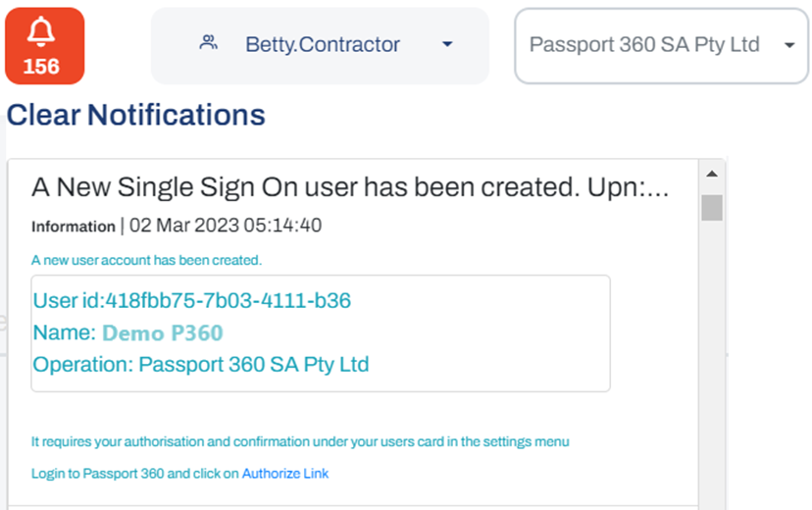Click the authorisation and confirmation message text
Viewport: 812px width, 510px height.
(300, 441)
